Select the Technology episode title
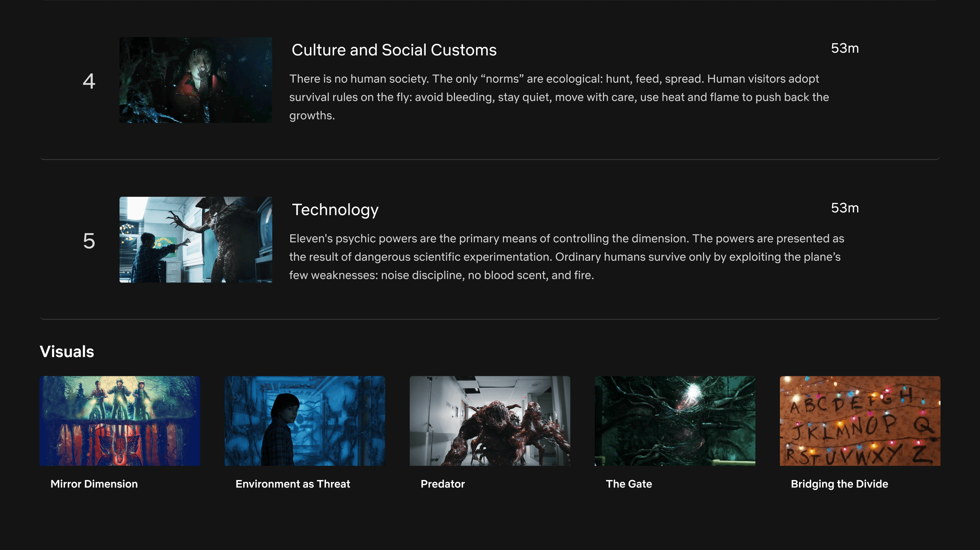Screen dimensions: 980x550 pyautogui.click(x=335, y=209)
